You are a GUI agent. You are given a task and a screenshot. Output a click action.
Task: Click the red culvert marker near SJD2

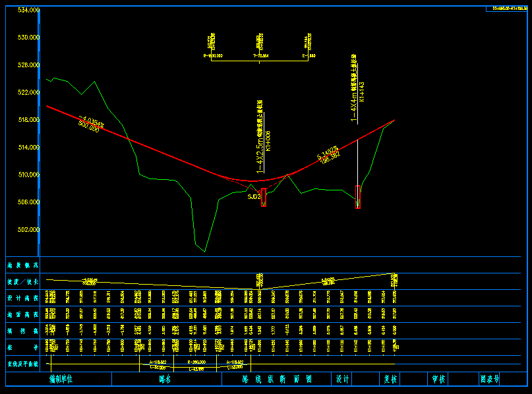(264, 198)
